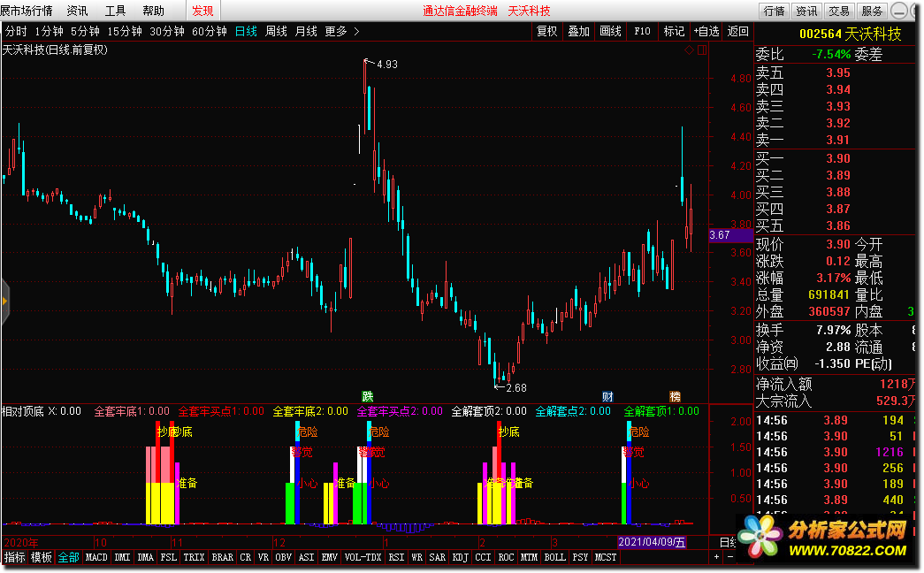Screen dimensions: 924x573
Task: Switch to the 5分钟 period
Action: pyautogui.click(x=86, y=31)
